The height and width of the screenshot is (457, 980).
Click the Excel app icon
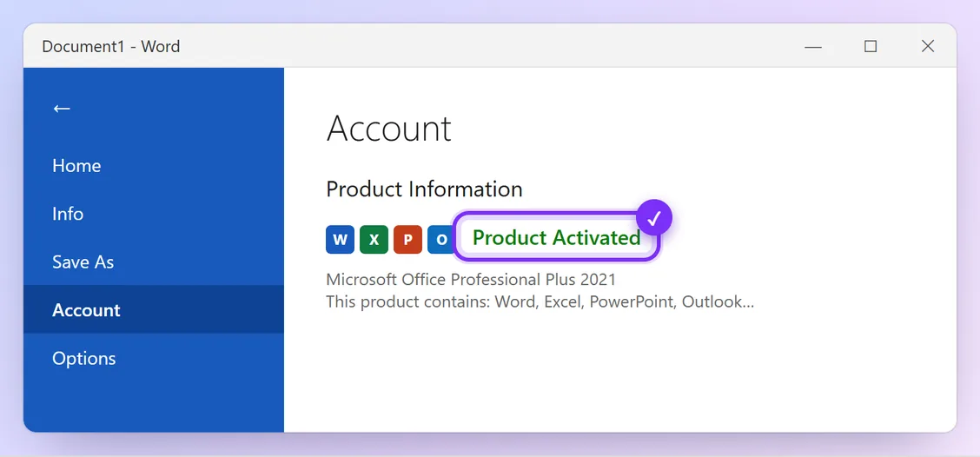pyautogui.click(x=374, y=240)
